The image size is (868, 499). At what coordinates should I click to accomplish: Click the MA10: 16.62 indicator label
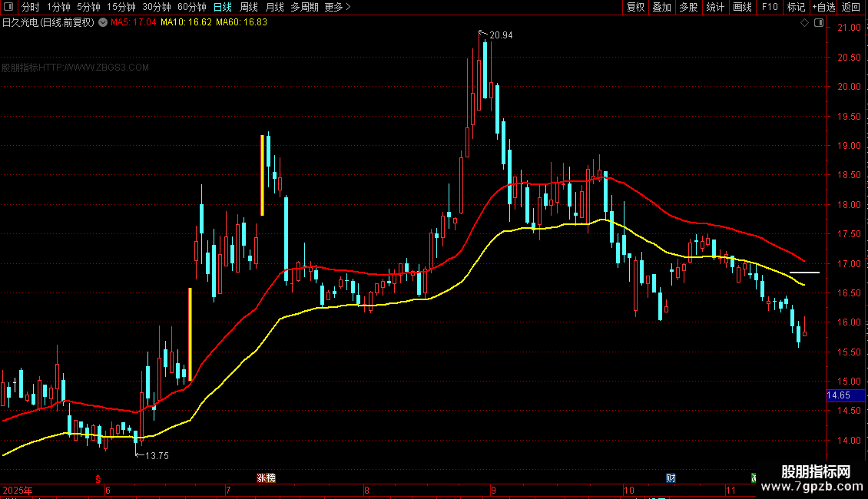click(186, 23)
